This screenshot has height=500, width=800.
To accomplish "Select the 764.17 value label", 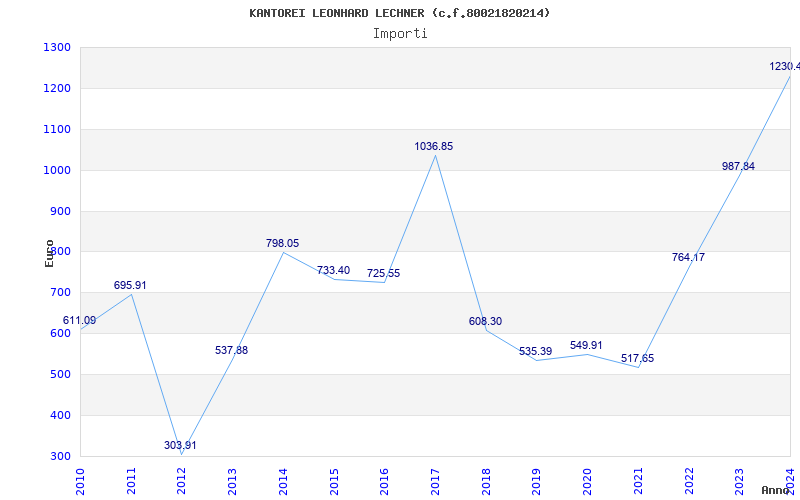I will [688, 258].
